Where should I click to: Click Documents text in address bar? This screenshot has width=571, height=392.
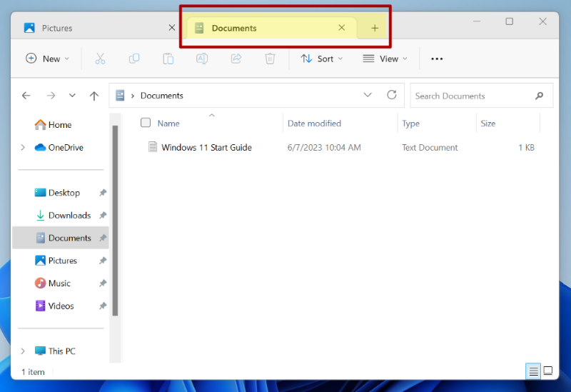(162, 96)
